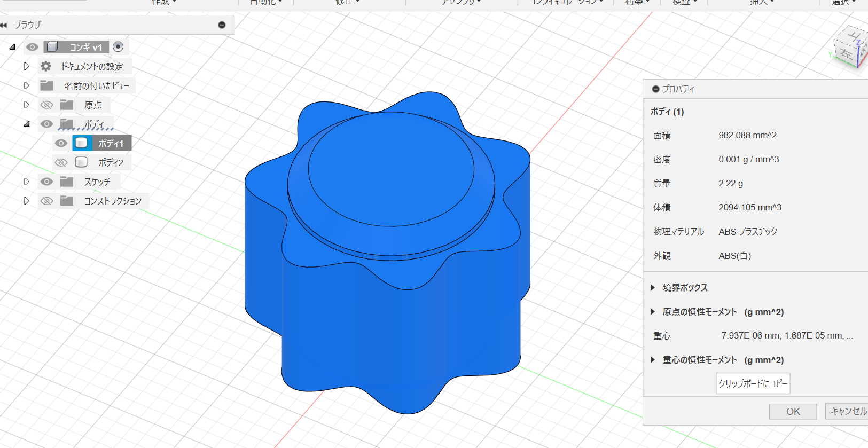Collapse the ボディ folder
The width and height of the screenshot is (868, 448).
click(27, 124)
